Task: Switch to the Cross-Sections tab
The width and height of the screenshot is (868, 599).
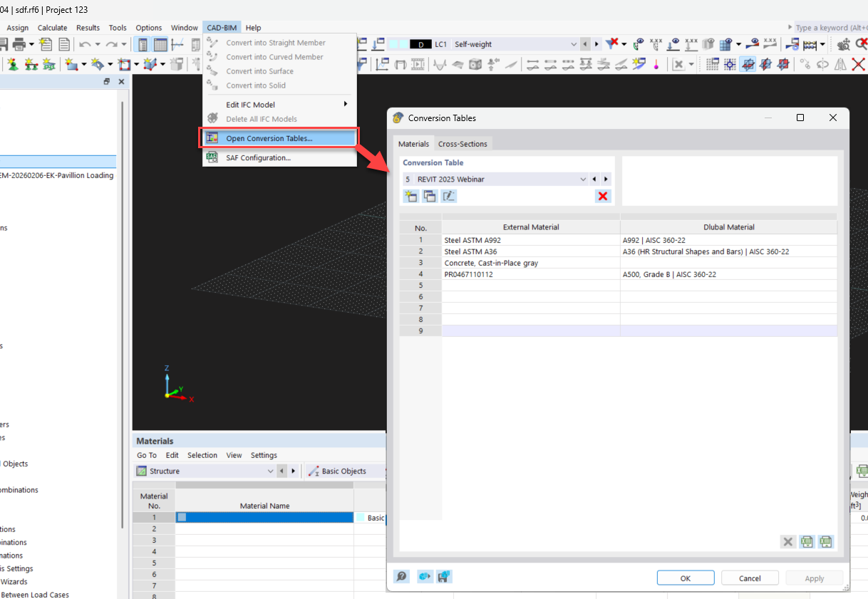Action: pyautogui.click(x=463, y=143)
